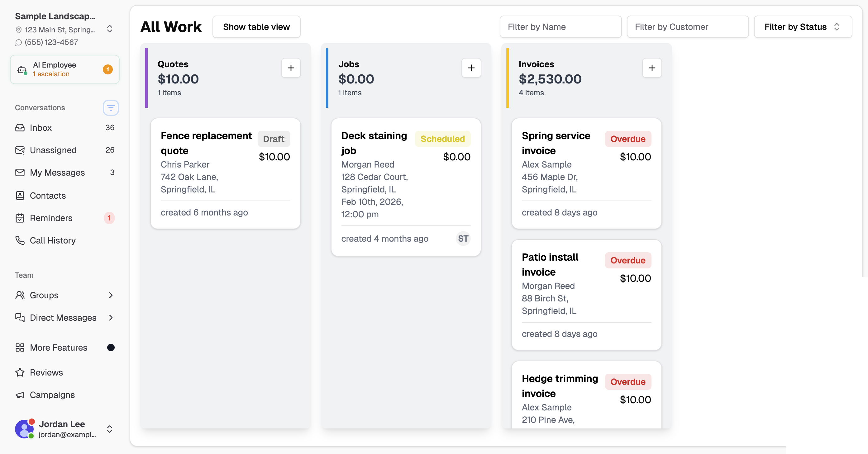Viewport: 868px width, 454px height.
Task: Click the More Features grid icon
Action: click(x=20, y=348)
